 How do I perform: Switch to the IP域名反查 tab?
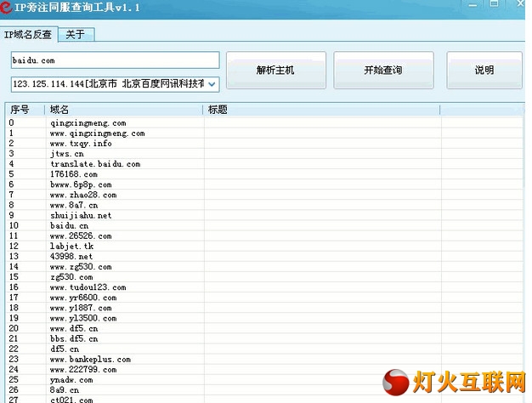29,34
